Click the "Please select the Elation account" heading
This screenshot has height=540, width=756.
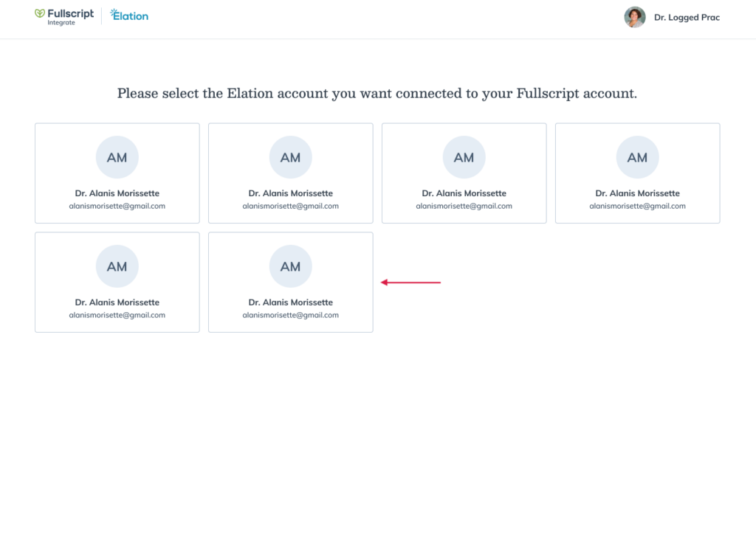click(x=377, y=93)
